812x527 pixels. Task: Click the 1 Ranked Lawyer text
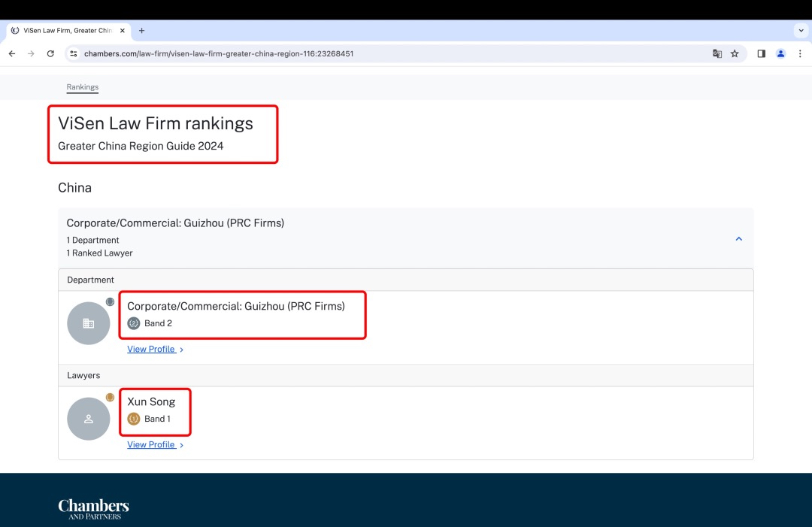point(99,253)
